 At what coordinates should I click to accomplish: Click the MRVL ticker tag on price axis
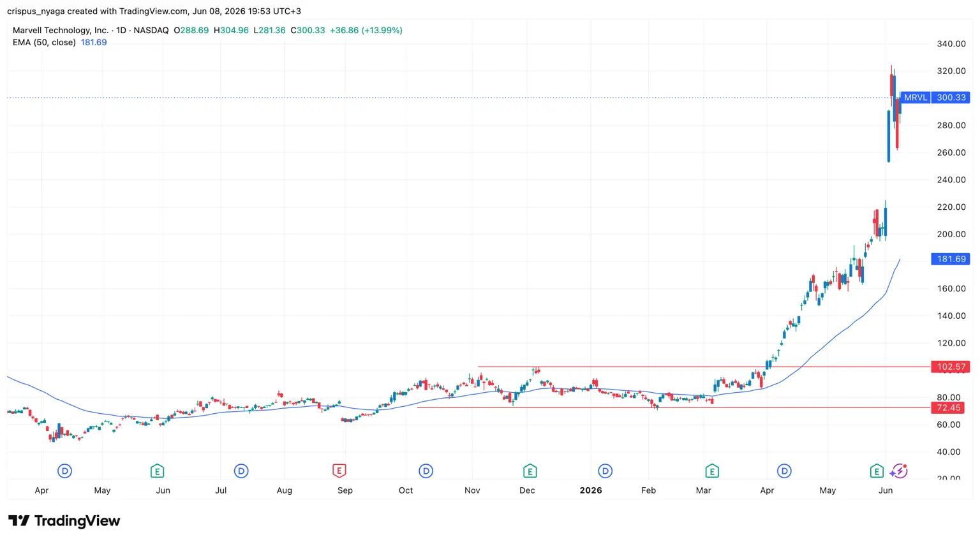click(x=916, y=98)
